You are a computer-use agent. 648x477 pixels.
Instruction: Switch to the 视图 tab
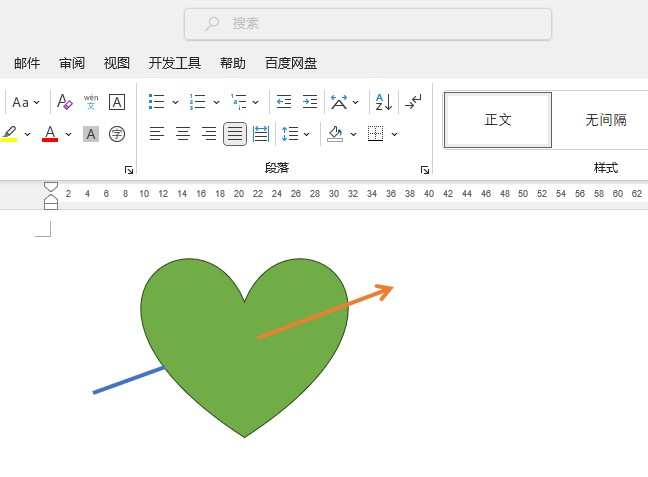(117, 63)
